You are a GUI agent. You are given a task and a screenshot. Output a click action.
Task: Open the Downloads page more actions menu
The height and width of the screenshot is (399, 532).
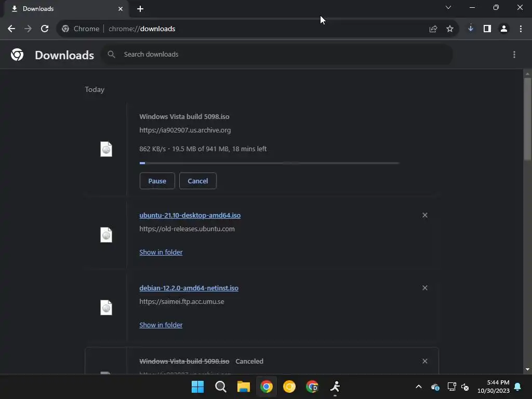pos(514,55)
